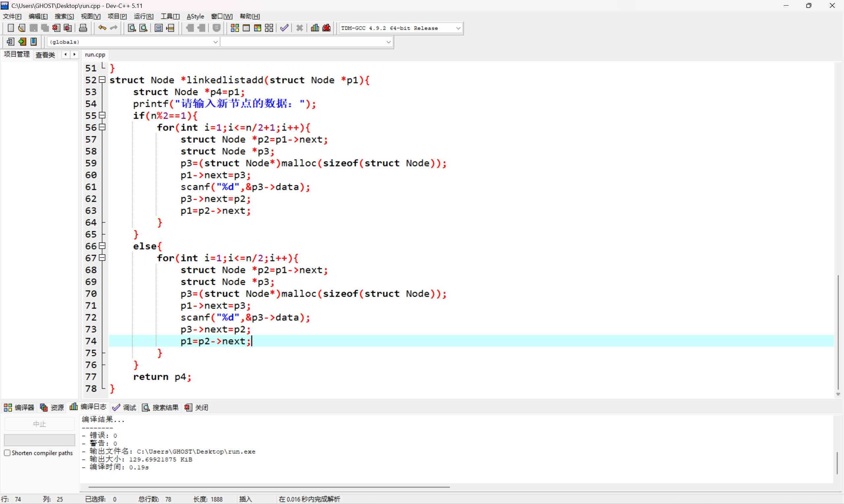Click the Print toolbar icon
The width and height of the screenshot is (844, 504).
[83, 28]
